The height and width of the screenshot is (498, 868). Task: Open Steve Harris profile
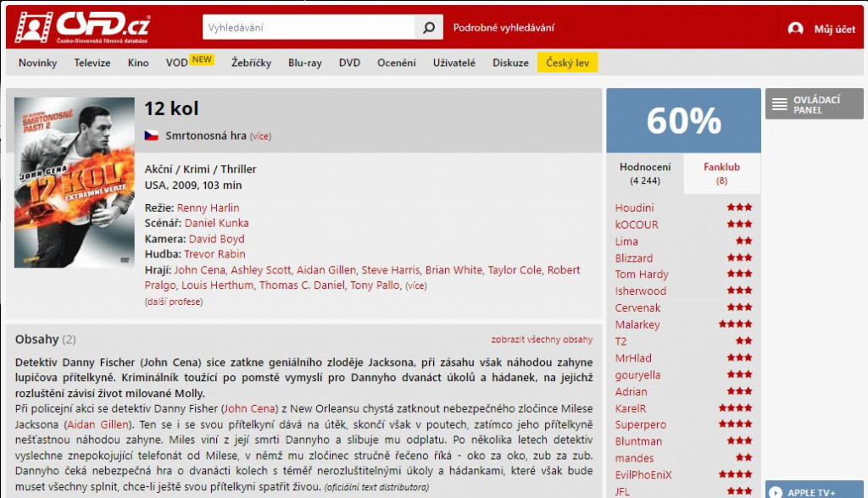point(390,270)
